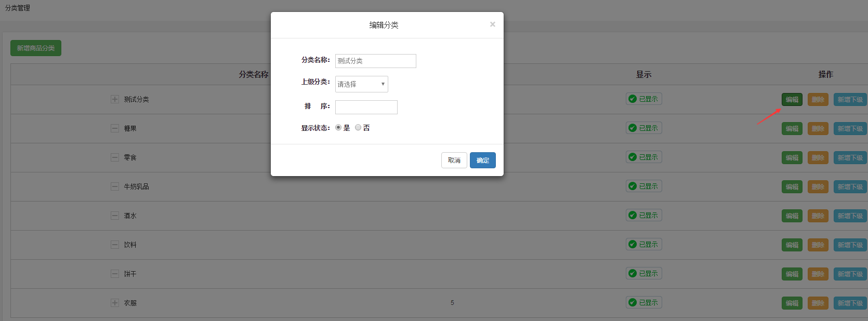Viewport: 868px width, 321px height.
Task: Delete the 衣服 category
Action: (818, 303)
